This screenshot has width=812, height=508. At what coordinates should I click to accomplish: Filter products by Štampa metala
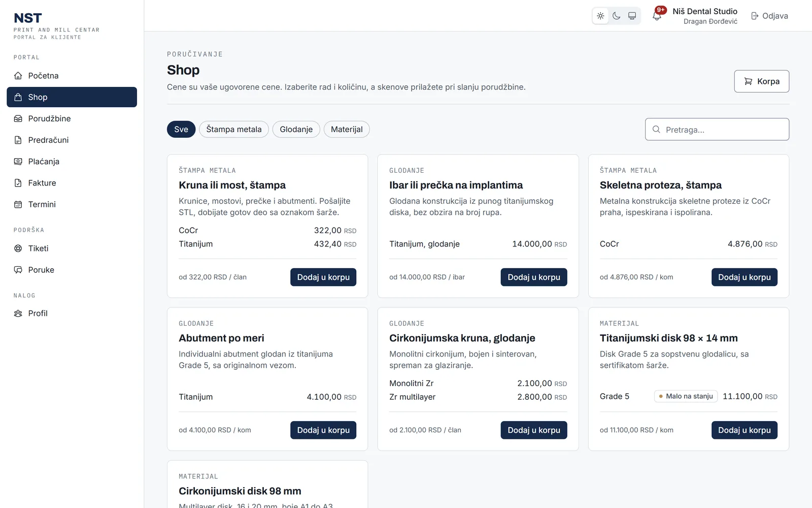click(234, 130)
